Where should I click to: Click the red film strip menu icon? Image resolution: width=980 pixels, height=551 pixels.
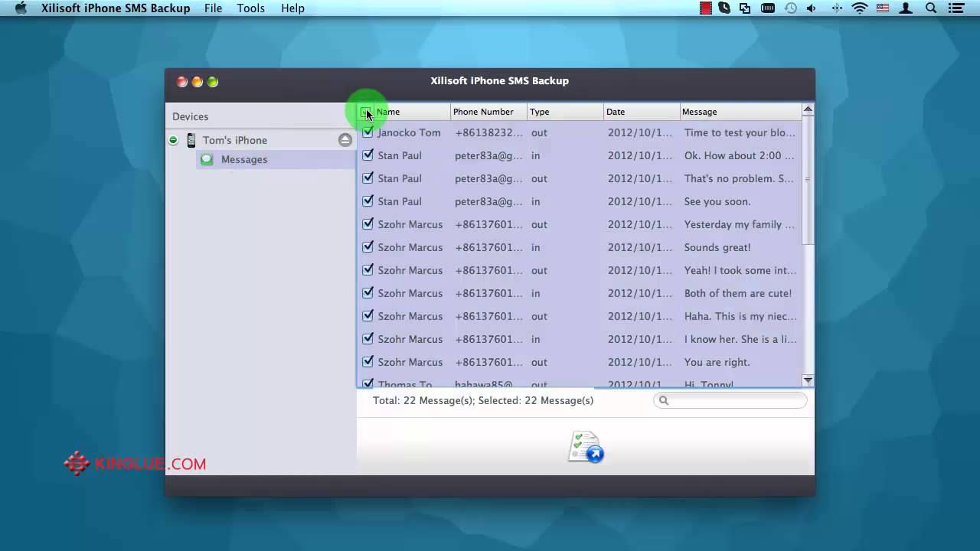pyautogui.click(x=705, y=8)
